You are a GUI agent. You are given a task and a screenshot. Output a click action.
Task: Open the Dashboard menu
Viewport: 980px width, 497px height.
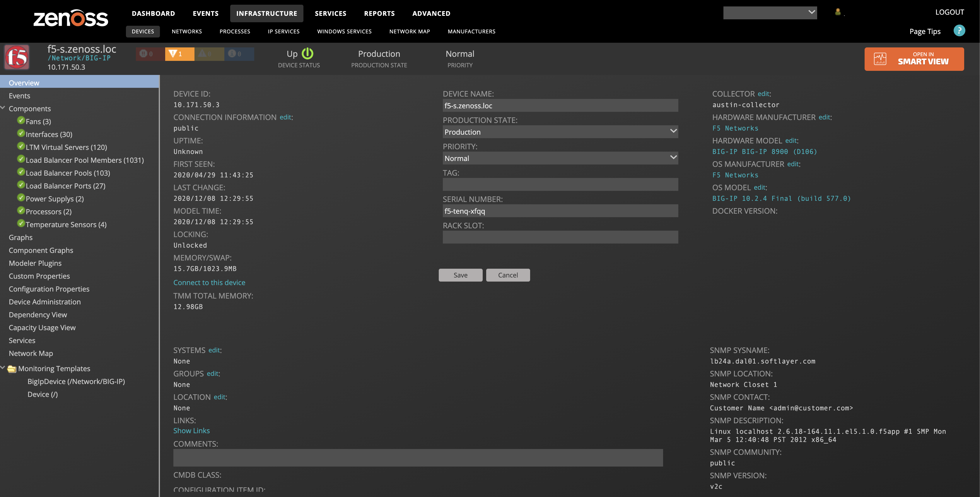tap(153, 13)
